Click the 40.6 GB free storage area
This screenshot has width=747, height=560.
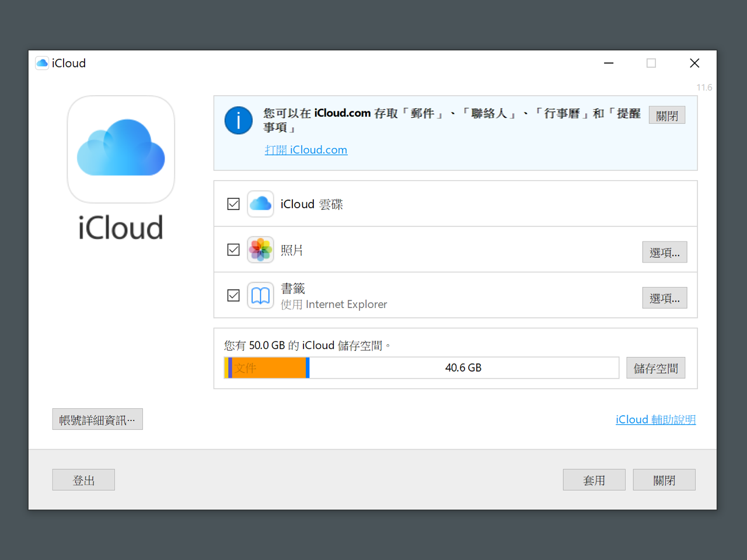coord(464,368)
